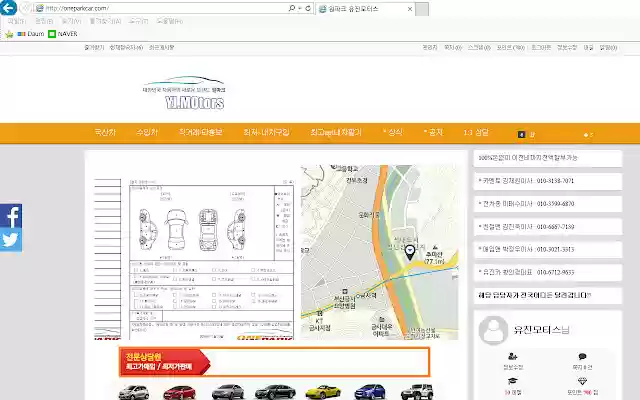Click the small dark square icon in orange bar
This screenshot has width=640, height=400.
click(521, 134)
